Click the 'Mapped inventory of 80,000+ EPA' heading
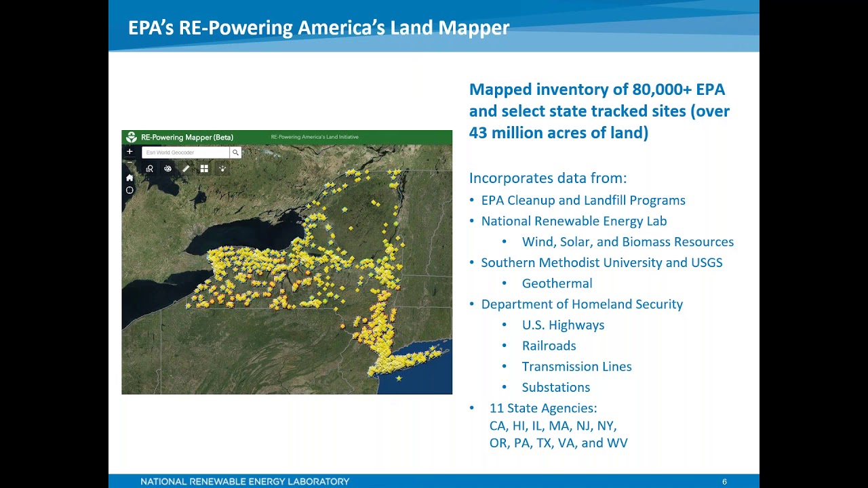868x488 pixels. point(597,89)
